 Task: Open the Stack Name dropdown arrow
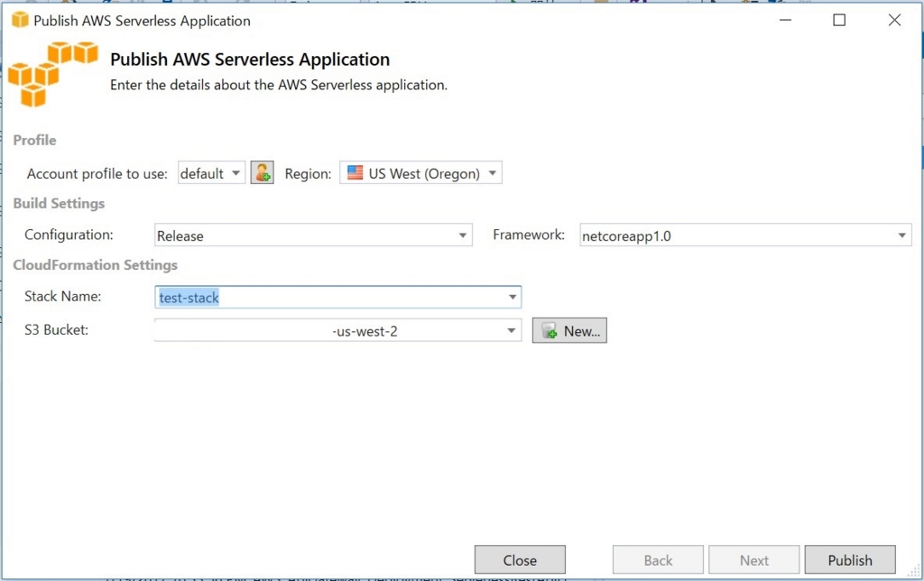point(513,297)
